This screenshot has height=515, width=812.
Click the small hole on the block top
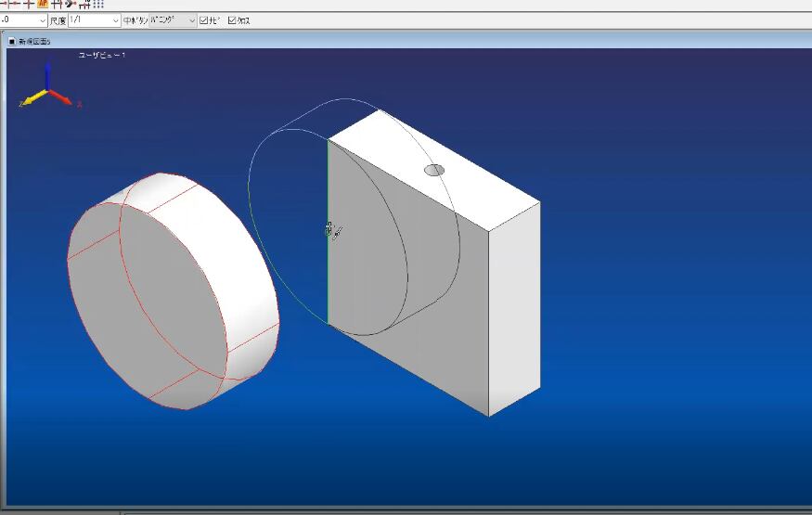(x=434, y=170)
